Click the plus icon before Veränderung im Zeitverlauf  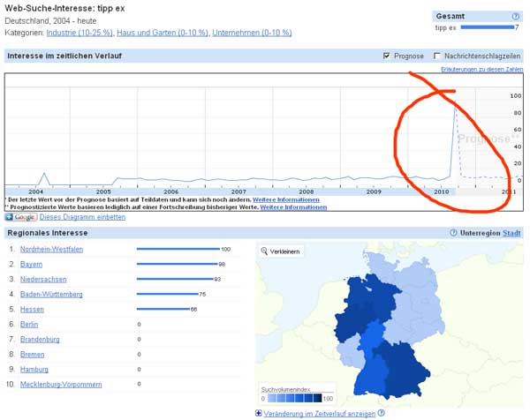coord(259,413)
